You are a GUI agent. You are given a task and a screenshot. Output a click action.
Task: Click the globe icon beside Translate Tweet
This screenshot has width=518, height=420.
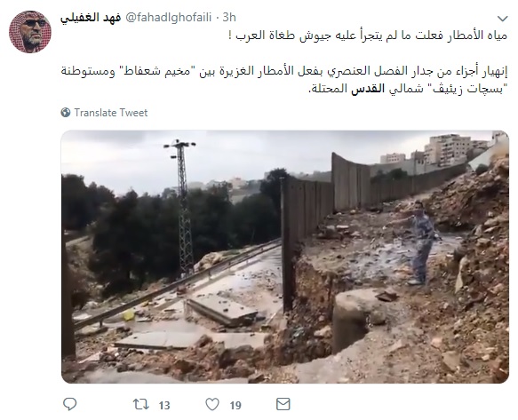pos(66,113)
